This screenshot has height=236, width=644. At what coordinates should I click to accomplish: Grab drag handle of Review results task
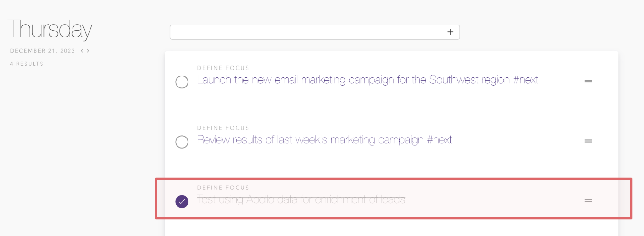(x=588, y=141)
